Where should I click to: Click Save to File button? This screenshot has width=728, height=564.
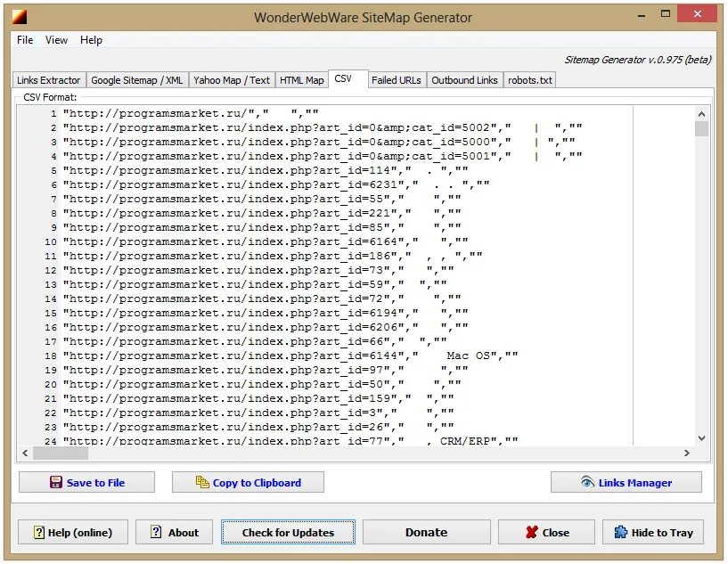click(x=86, y=482)
